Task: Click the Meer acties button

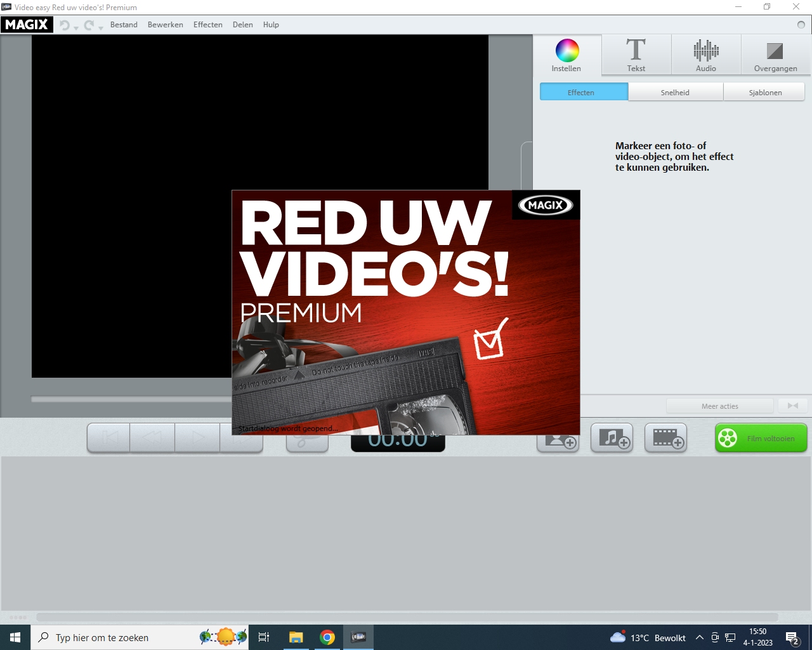Action: coord(720,406)
